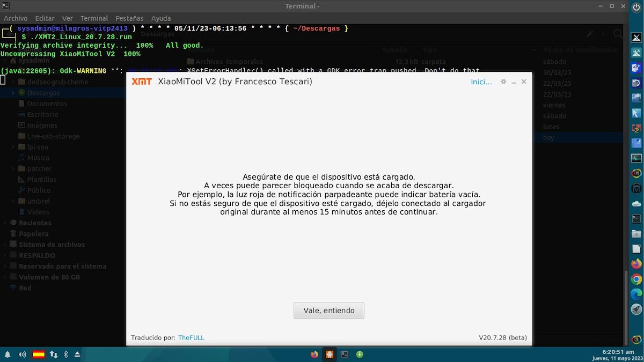This screenshot has width=644, height=362.
Task: Open Firefox from the taskbar
Action: pos(314,354)
